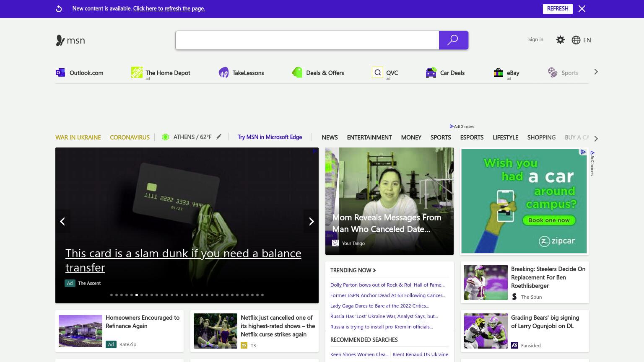Open balance transfer card headline

click(183, 260)
